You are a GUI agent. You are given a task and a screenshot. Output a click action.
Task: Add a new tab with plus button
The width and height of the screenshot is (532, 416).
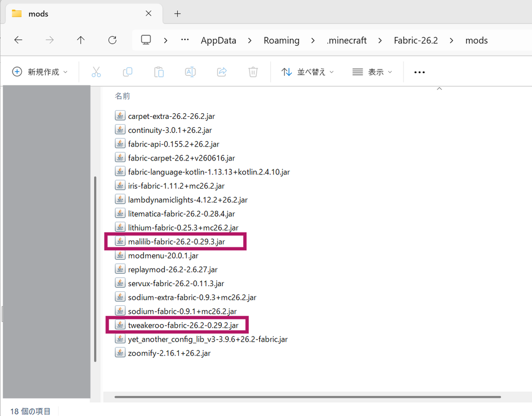coord(178,14)
